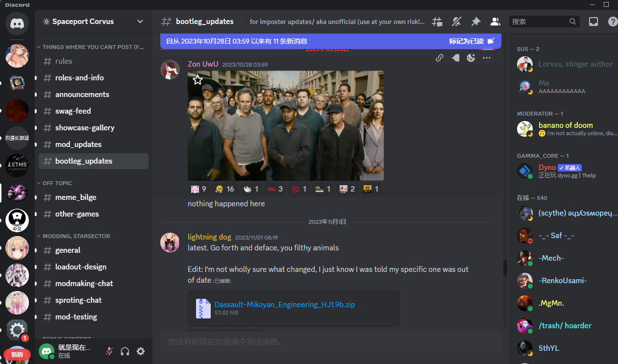Open pinned messages pin icon
This screenshot has height=364, width=618.
[475, 22]
